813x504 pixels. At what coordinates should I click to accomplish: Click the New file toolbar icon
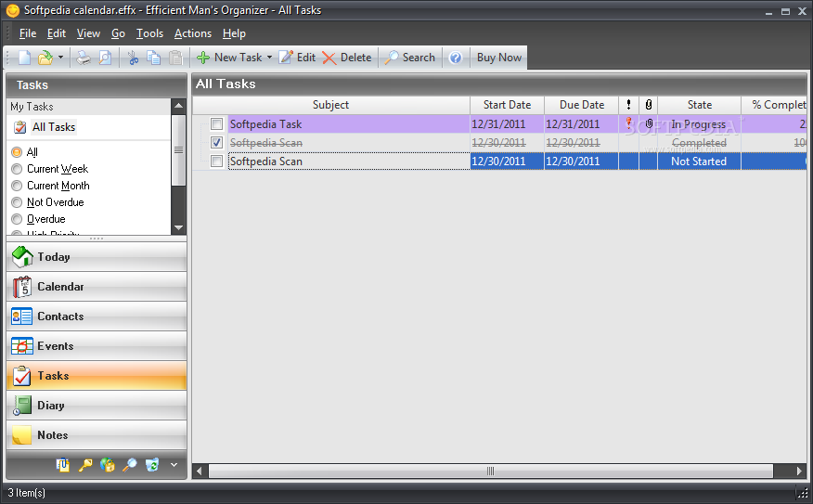(24, 58)
